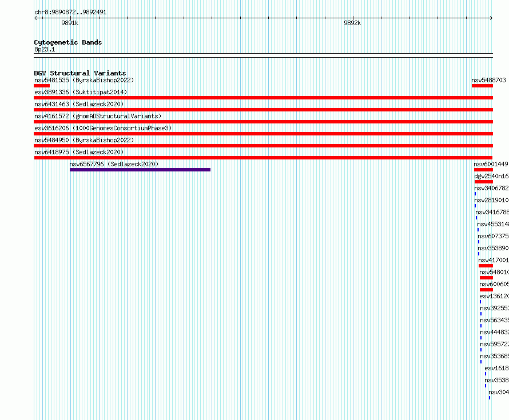This screenshot has height=420, width=509.
Task: Open the nsv3538 variant label
Action: pos(496,380)
